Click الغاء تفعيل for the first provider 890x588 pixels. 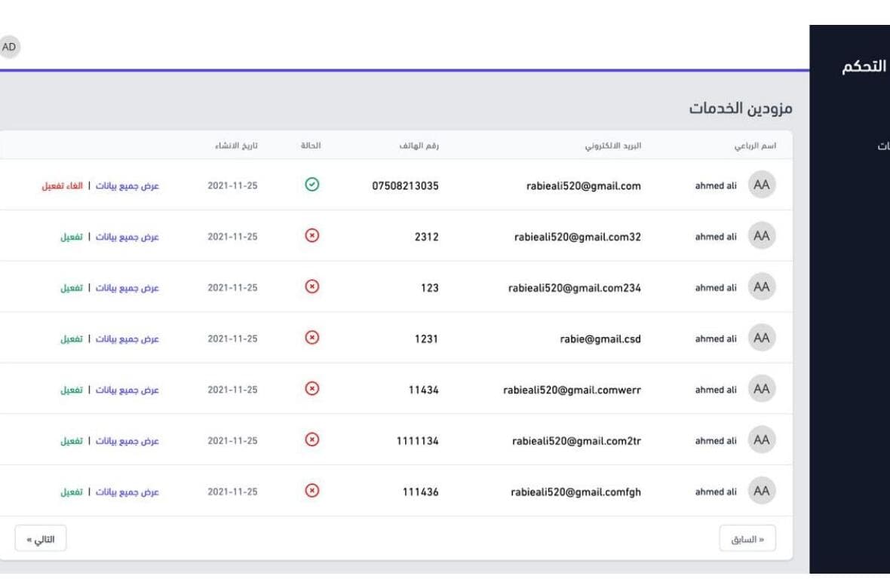point(63,185)
